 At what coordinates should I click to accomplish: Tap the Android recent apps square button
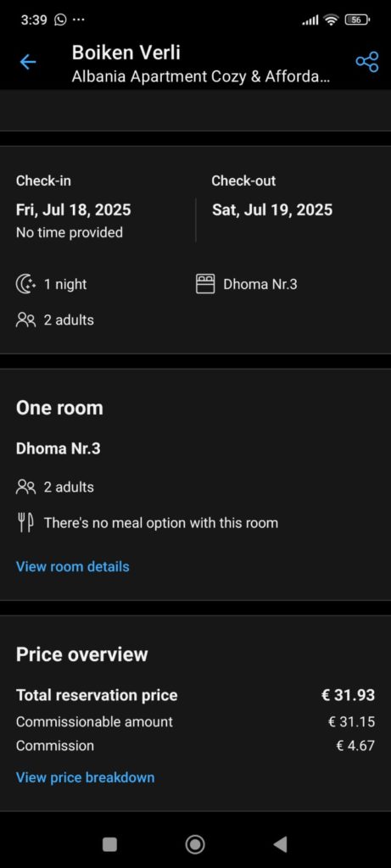point(109,844)
